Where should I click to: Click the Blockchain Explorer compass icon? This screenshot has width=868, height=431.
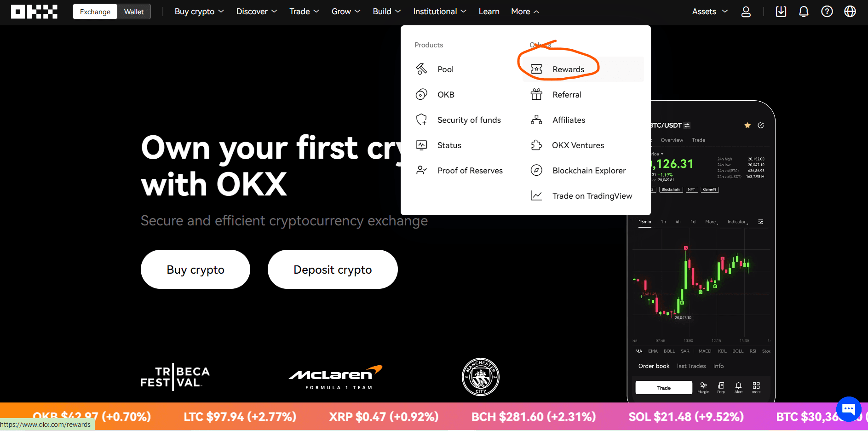[x=536, y=170]
